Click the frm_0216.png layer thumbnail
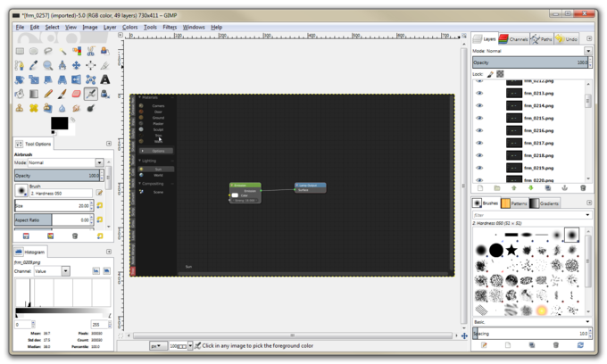The image size is (607, 364). click(x=514, y=130)
